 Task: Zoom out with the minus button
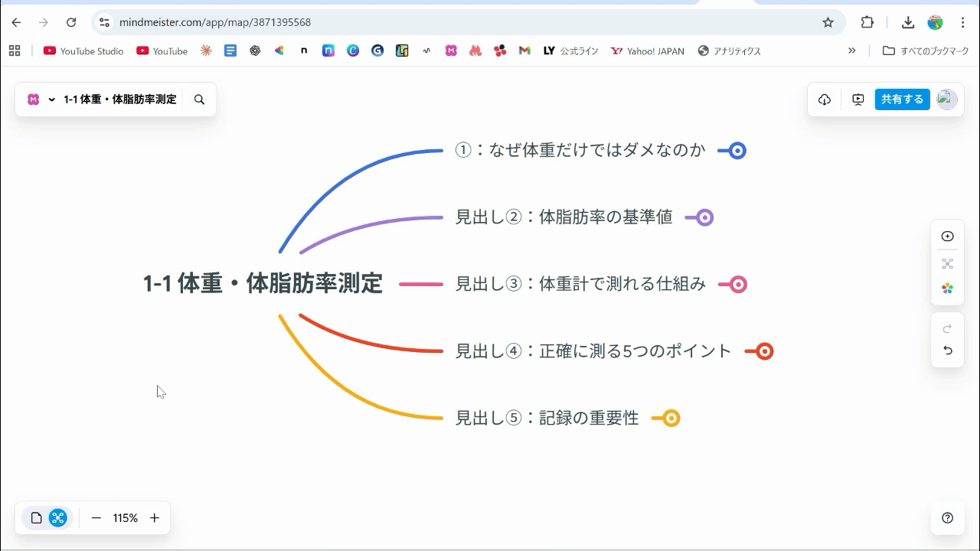click(x=96, y=518)
